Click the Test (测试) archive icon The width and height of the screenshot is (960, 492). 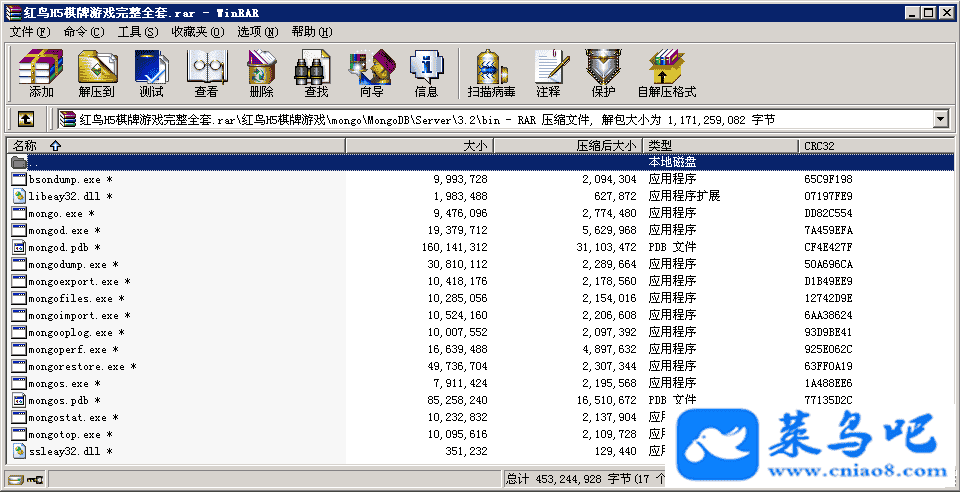tap(151, 73)
